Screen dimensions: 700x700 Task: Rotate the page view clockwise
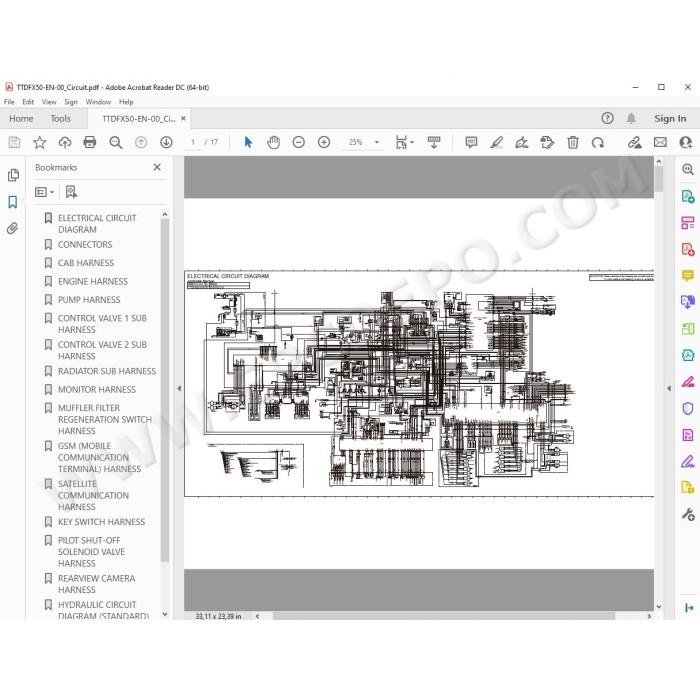tap(598, 142)
